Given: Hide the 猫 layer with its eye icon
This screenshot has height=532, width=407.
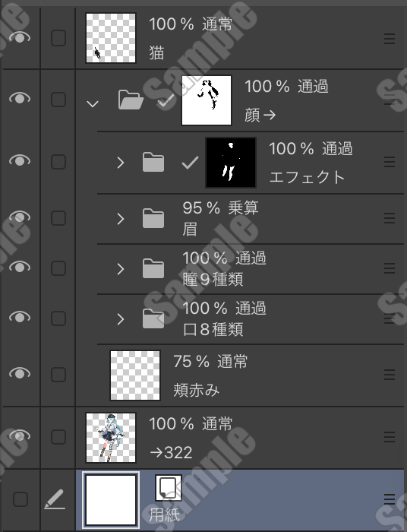Looking at the screenshot, I should 20,37.
